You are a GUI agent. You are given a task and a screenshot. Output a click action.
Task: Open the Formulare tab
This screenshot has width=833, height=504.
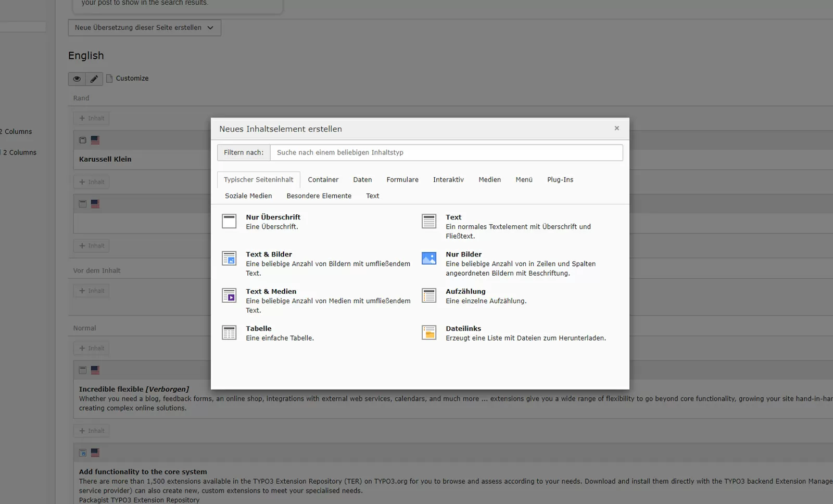[402, 179]
